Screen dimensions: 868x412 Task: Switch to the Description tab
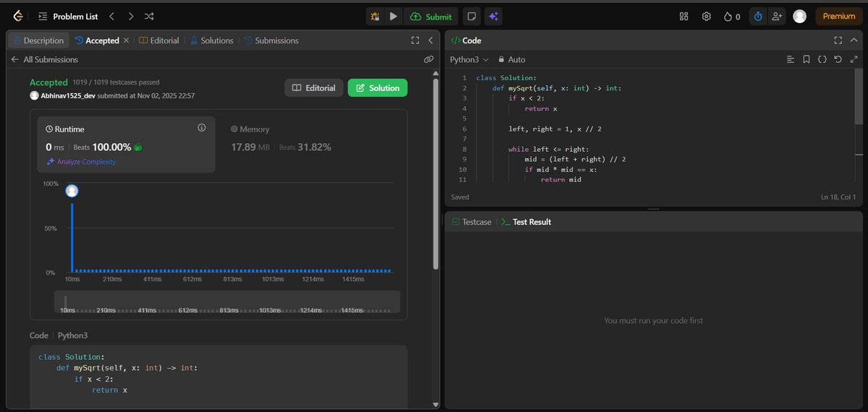coord(39,40)
